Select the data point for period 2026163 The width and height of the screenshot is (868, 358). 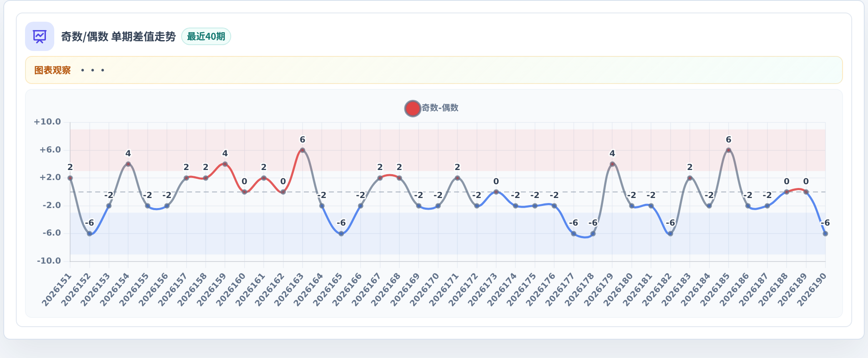303,150
